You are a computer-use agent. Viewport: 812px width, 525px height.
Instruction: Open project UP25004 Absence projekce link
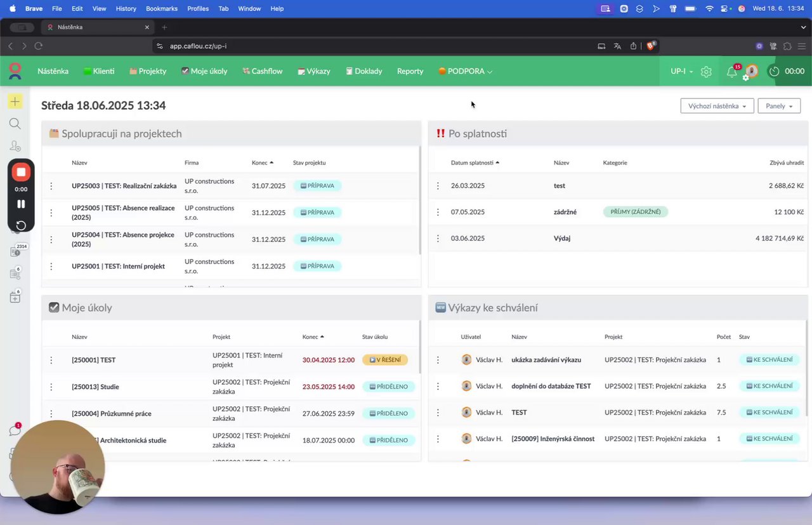tap(123, 239)
